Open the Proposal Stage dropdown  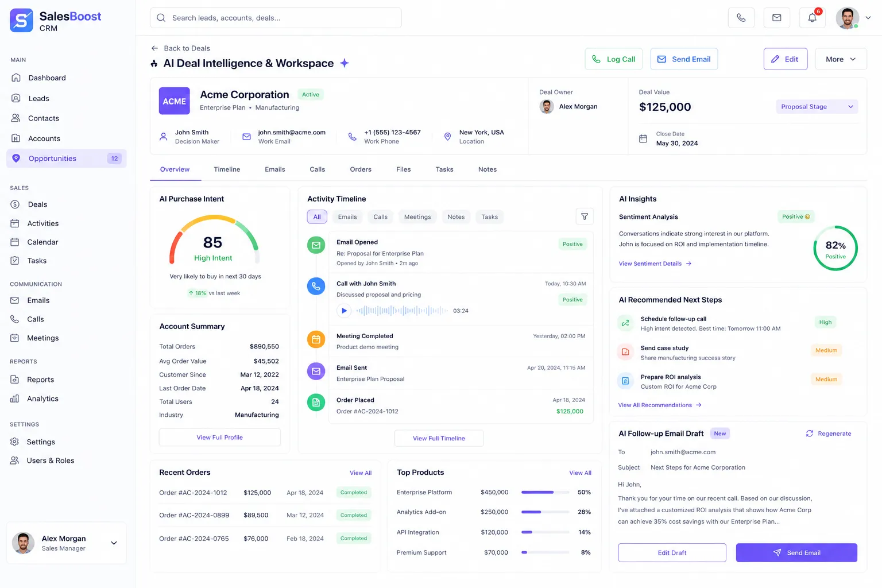point(817,107)
